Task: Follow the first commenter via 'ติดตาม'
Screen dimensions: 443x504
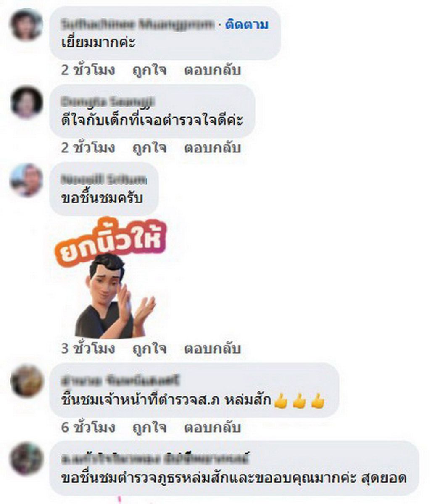Action: (x=246, y=25)
